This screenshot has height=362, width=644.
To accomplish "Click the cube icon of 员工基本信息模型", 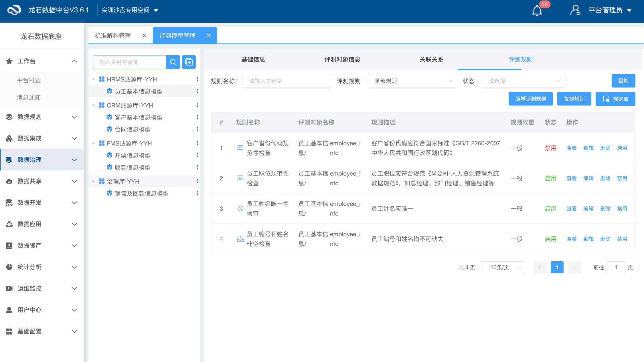I will click(x=110, y=91).
